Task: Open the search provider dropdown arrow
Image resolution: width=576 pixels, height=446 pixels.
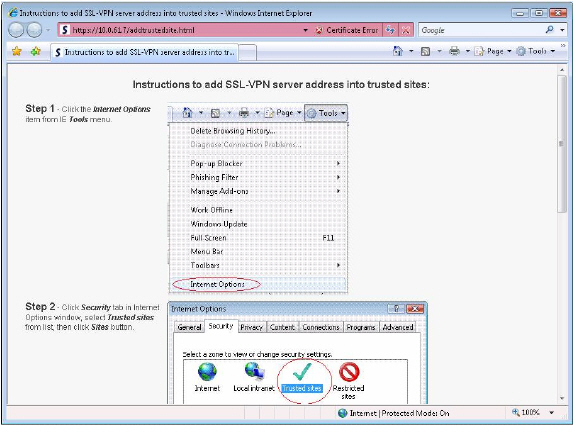Action: click(562, 30)
